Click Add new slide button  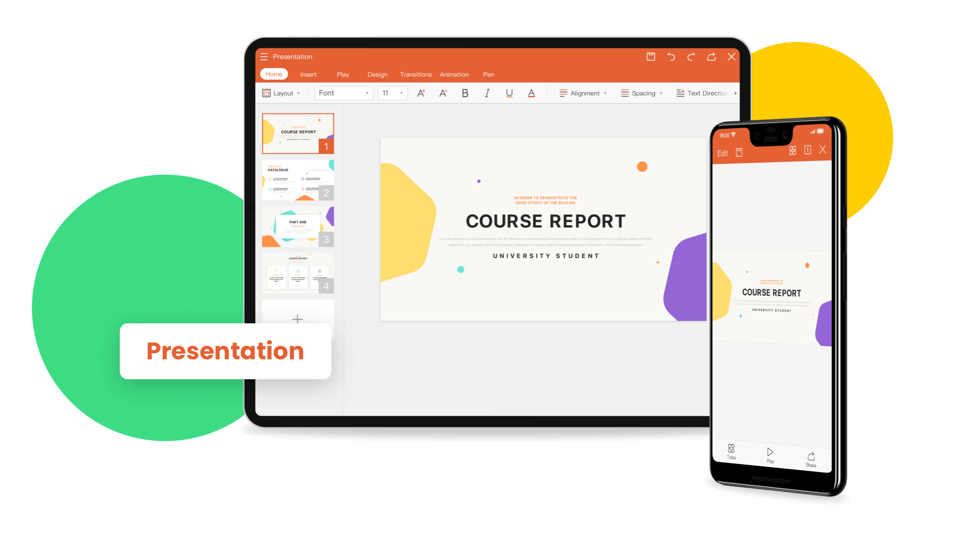click(x=297, y=318)
